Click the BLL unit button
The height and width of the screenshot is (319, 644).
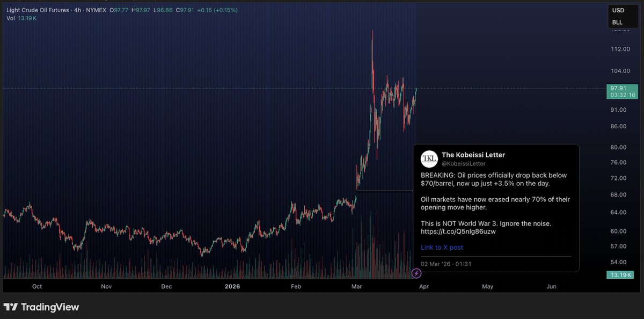click(617, 23)
